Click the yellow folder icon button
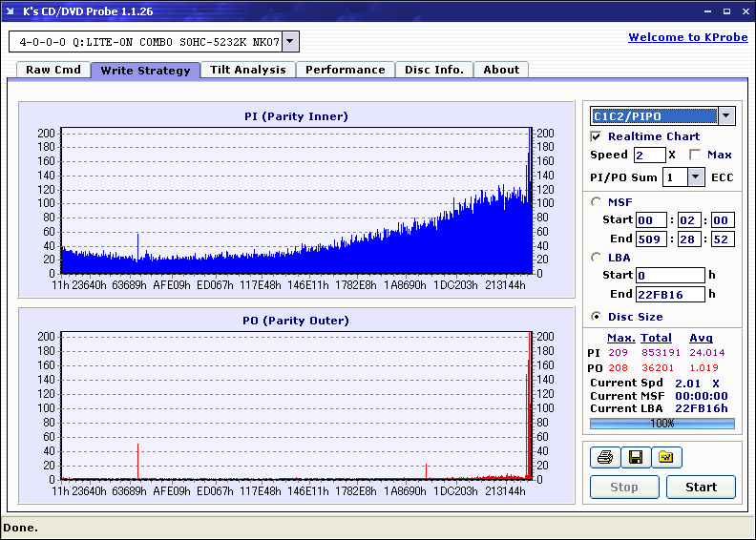 click(666, 458)
